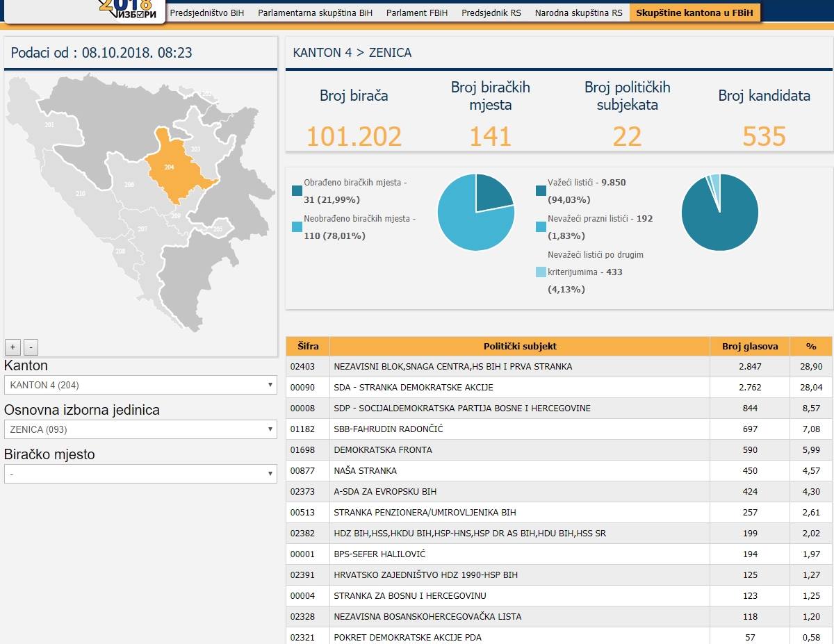Image resolution: width=834 pixels, height=644 pixels.
Task: Open the Kanton dropdown showing KANTON 4 (204)
Action: (140, 385)
